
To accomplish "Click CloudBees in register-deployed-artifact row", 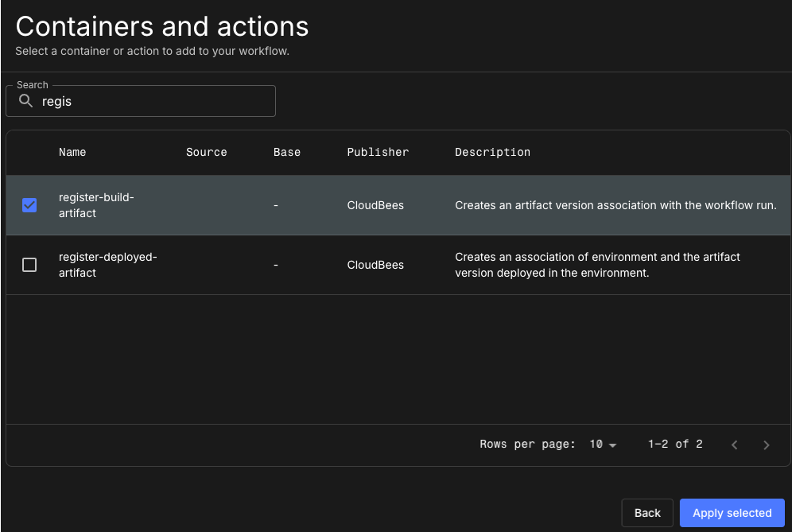I will (x=375, y=265).
